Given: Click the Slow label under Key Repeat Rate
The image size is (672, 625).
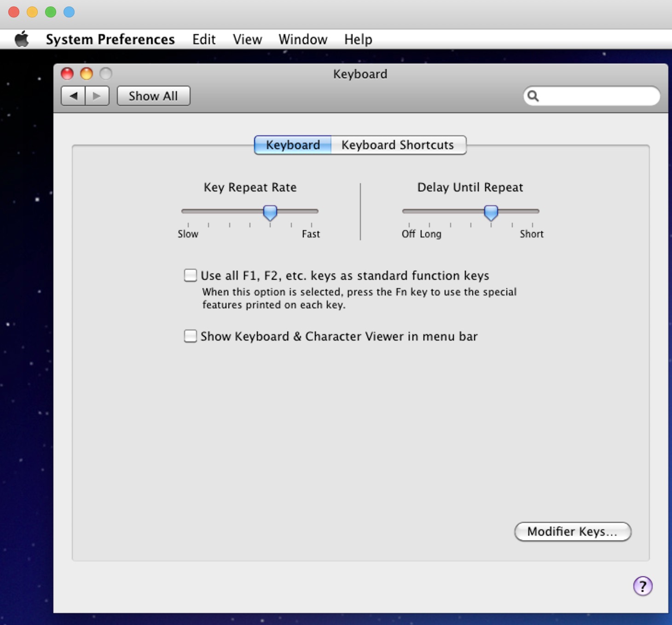Looking at the screenshot, I should coord(188,234).
